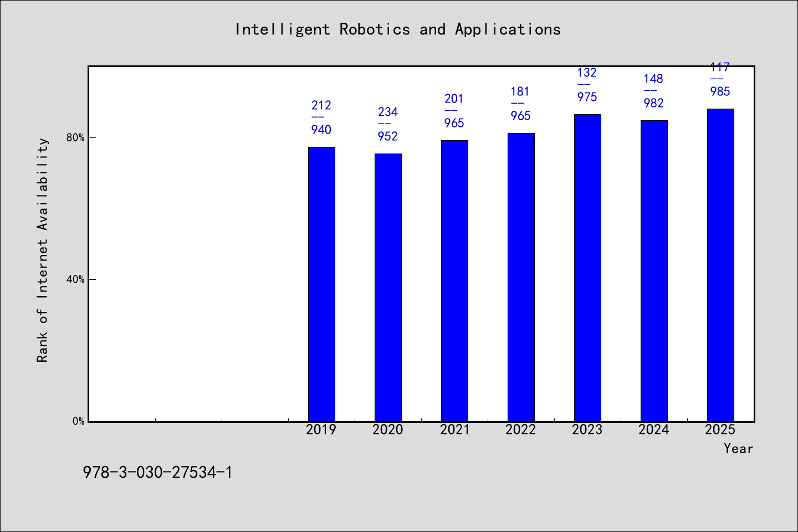This screenshot has width=798, height=532.
Task: Click the value 952 above the 2020 bar
Action: coord(388,136)
